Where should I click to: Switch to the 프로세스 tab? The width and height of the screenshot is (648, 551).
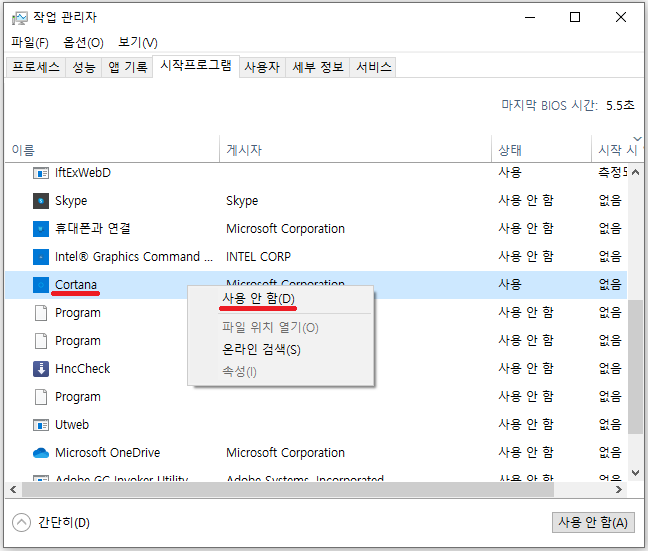36,67
